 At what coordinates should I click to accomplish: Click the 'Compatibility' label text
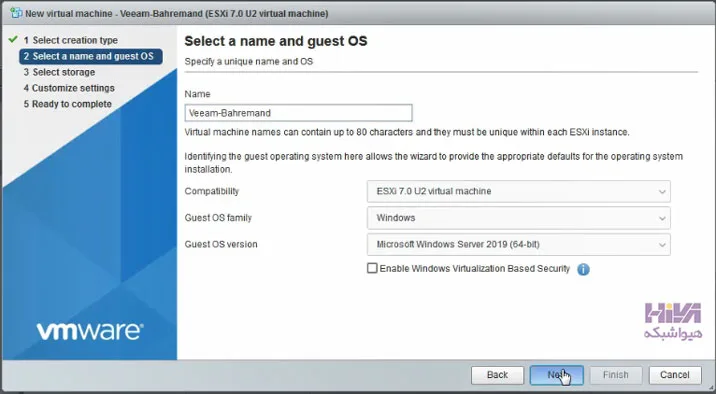211,191
